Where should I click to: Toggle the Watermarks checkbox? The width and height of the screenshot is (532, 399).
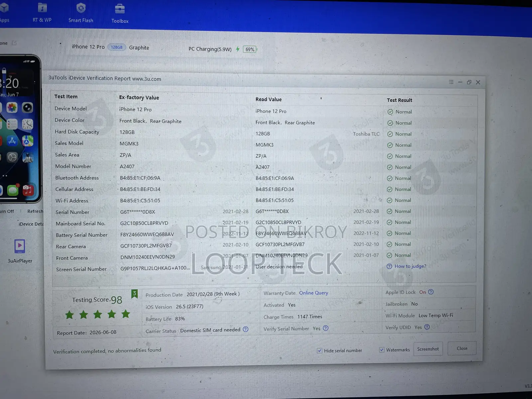click(382, 350)
